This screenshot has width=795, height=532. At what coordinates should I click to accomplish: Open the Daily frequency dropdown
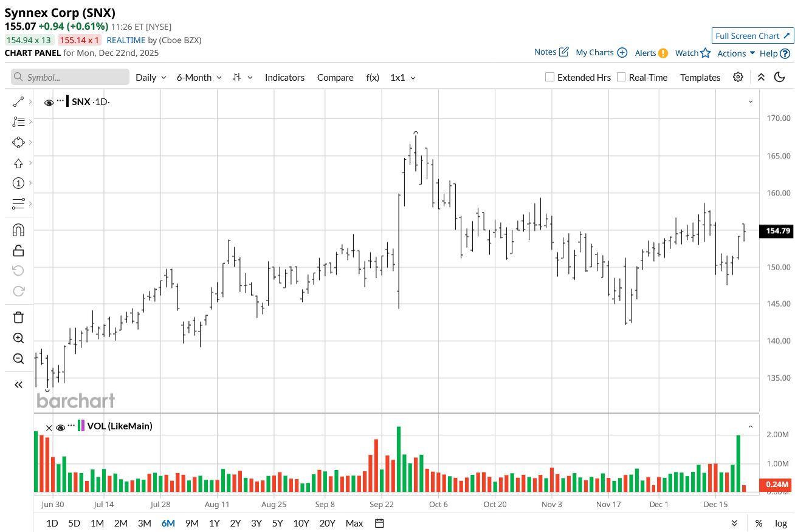151,77
